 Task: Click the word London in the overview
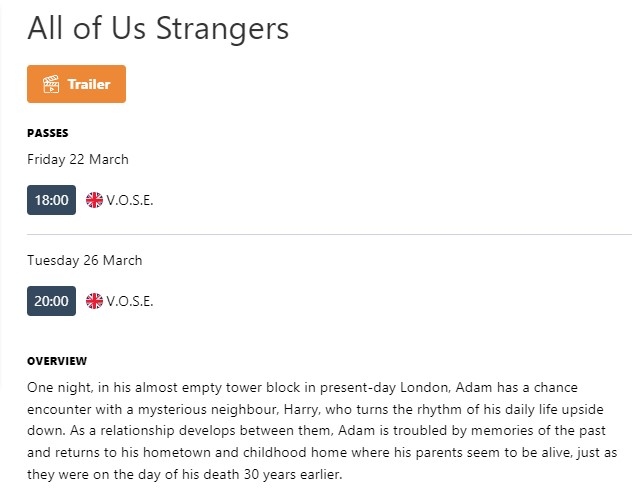[425, 387]
